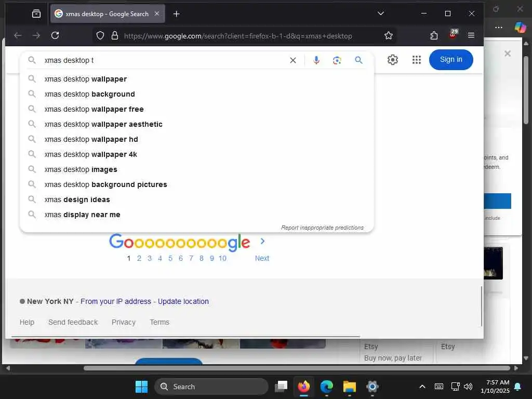Open Firefox tab overview icon
The width and height of the screenshot is (532, 399).
click(36, 14)
